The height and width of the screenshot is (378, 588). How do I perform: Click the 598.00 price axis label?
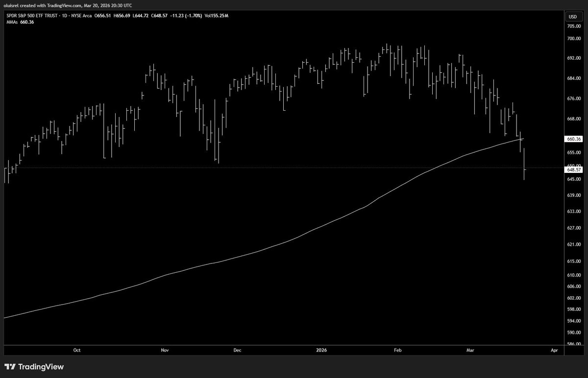573,309
